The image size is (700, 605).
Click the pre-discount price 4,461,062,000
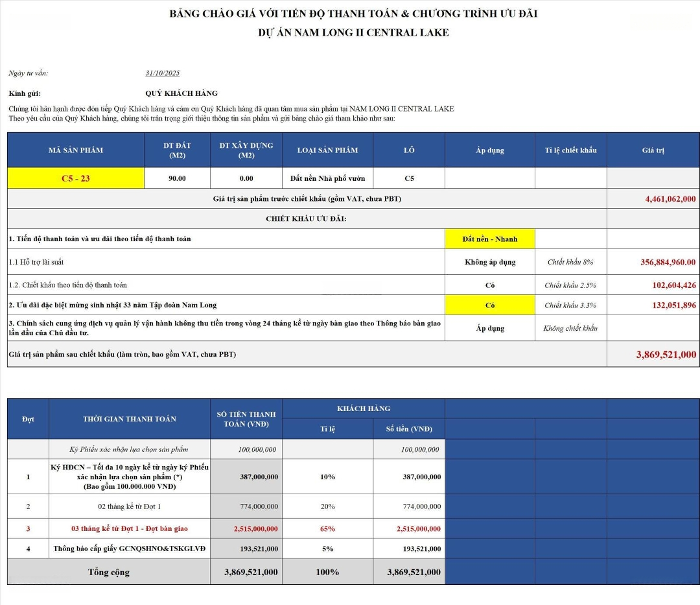(x=670, y=199)
